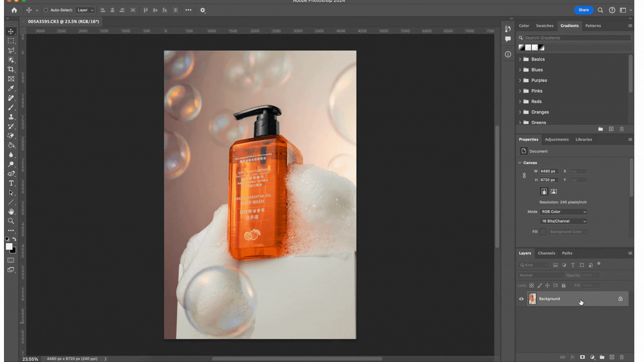Select the History Brush tool
Viewport: 644px width, 362px height.
tap(11, 126)
